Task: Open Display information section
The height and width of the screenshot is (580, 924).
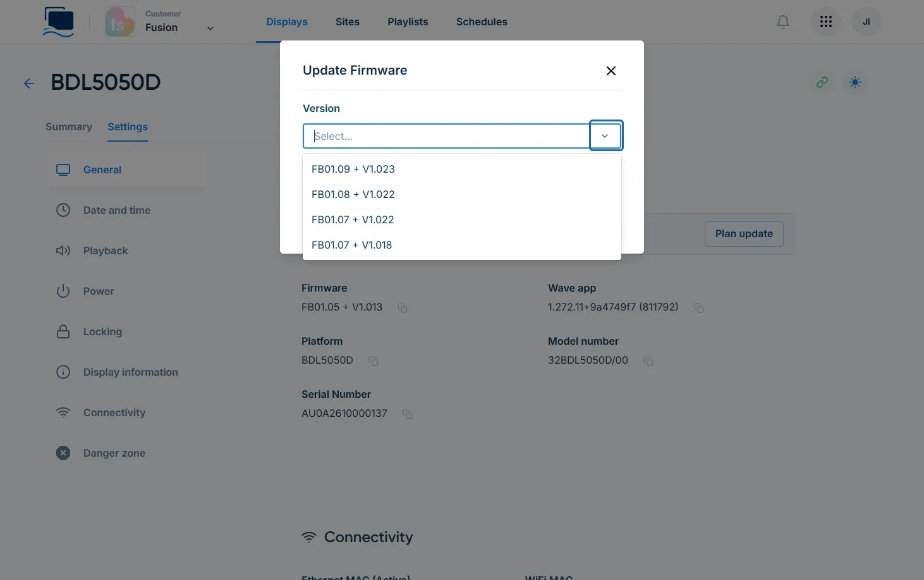Action: coord(126,372)
